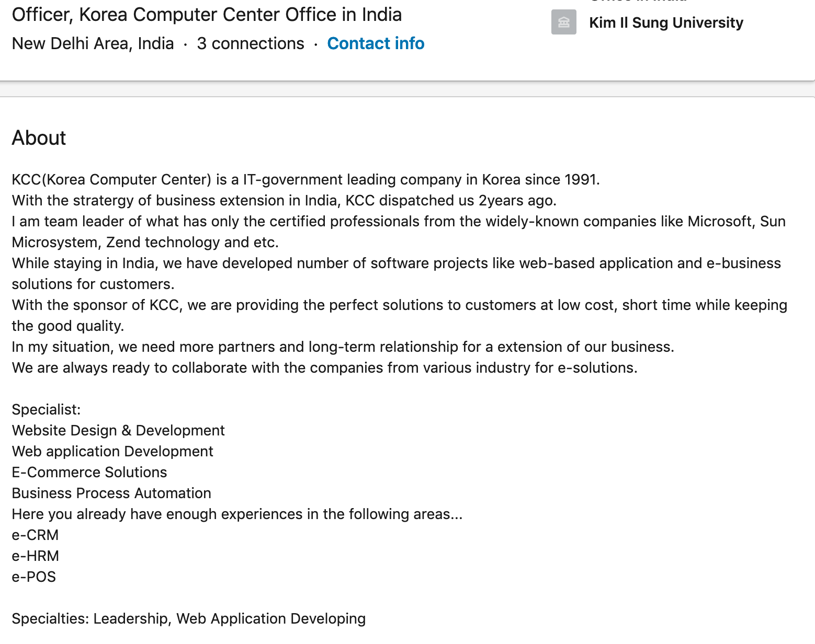This screenshot has height=644, width=815.
Task: View the 3 connections count
Action: tap(250, 43)
